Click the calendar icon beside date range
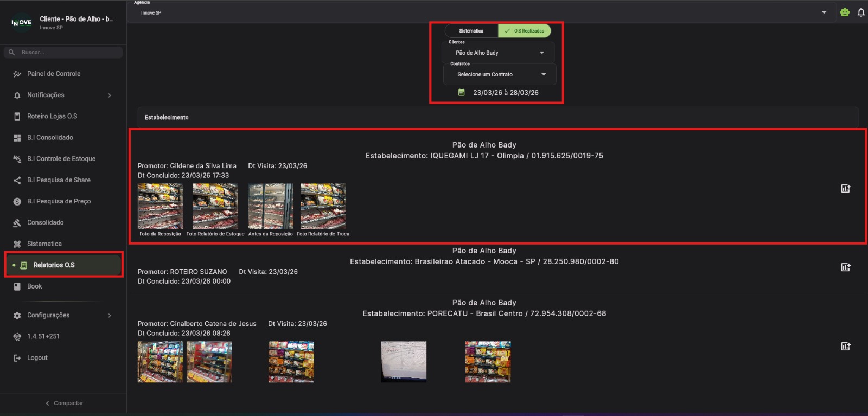This screenshot has height=416, width=868. tap(461, 92)
